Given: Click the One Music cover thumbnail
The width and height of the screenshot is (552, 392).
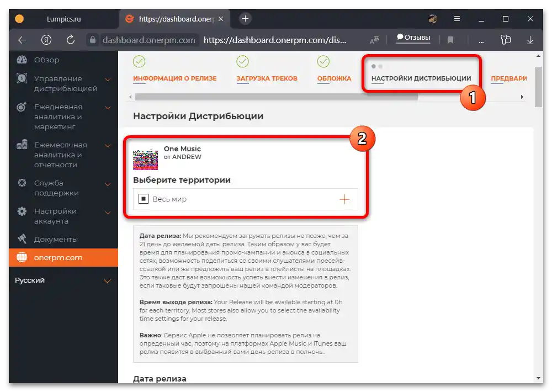Looking at the screenshot, I should (x=145, y=160).
